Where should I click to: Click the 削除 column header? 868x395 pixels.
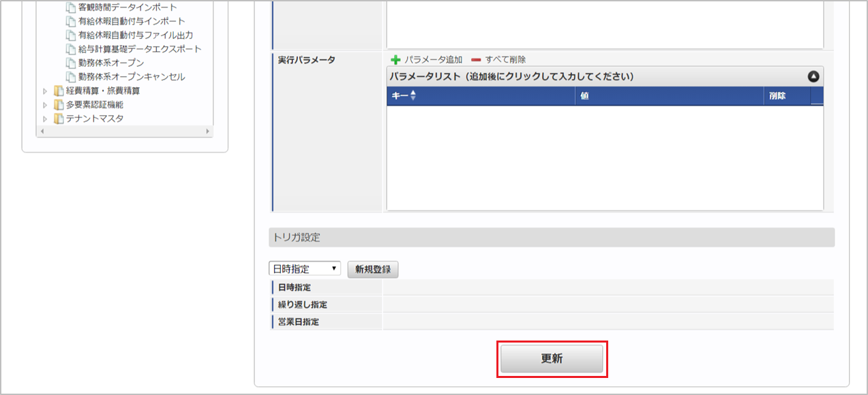[x=787, y=96]
